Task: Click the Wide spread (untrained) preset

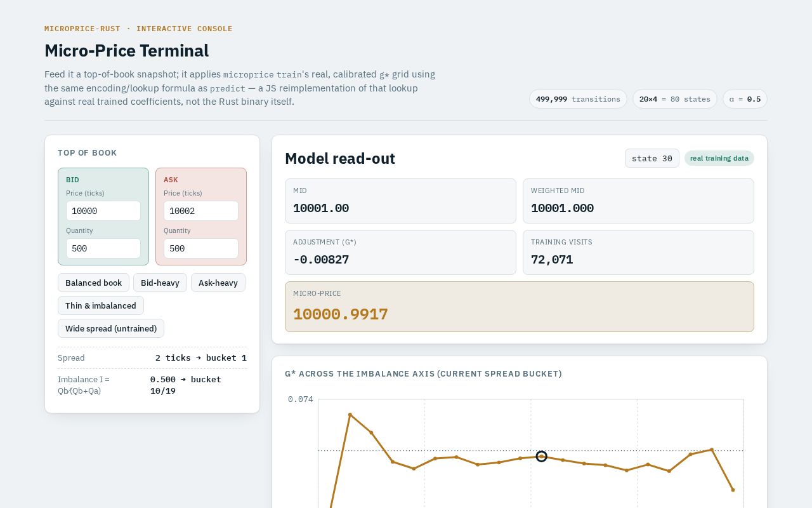Action: click(111, 328)
